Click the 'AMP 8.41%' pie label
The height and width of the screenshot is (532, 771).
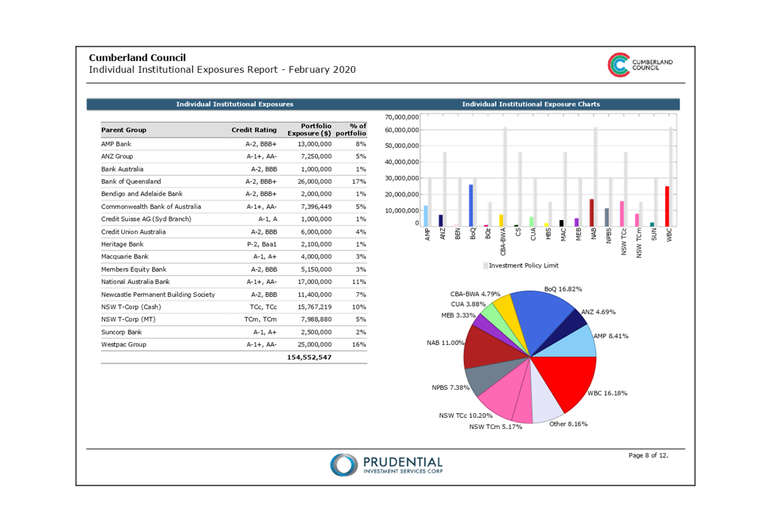point(611,336)
